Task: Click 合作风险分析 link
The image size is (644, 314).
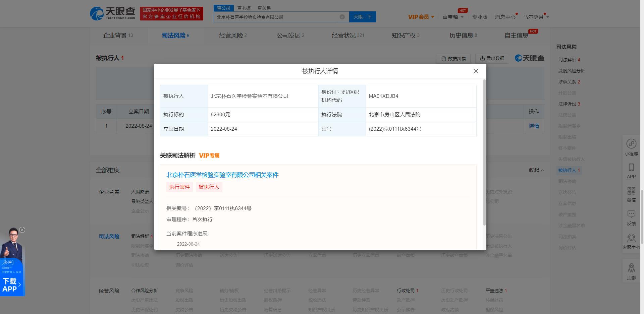Action: coord(144,291)
